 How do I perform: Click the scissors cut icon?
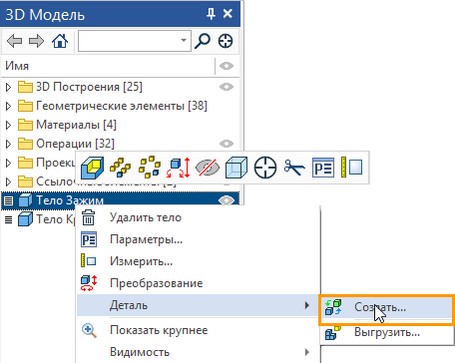click(x=294, y=167)
